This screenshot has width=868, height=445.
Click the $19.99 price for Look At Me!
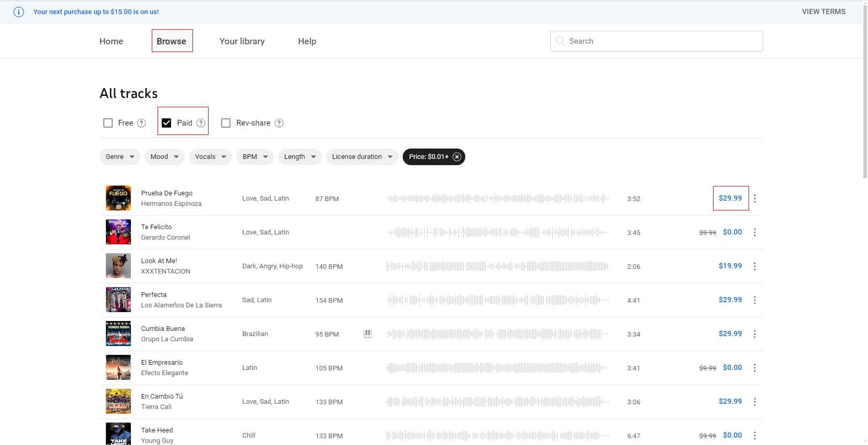(x=730, y=266)
